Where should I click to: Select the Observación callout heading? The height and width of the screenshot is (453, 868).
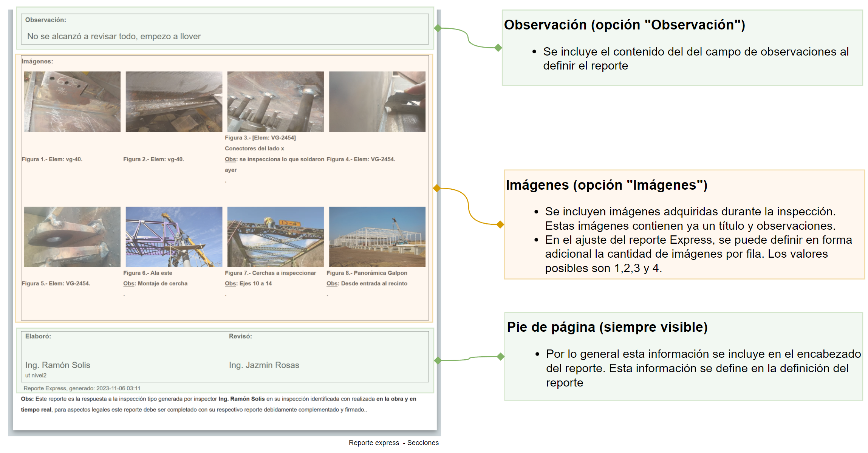(624, 25)
